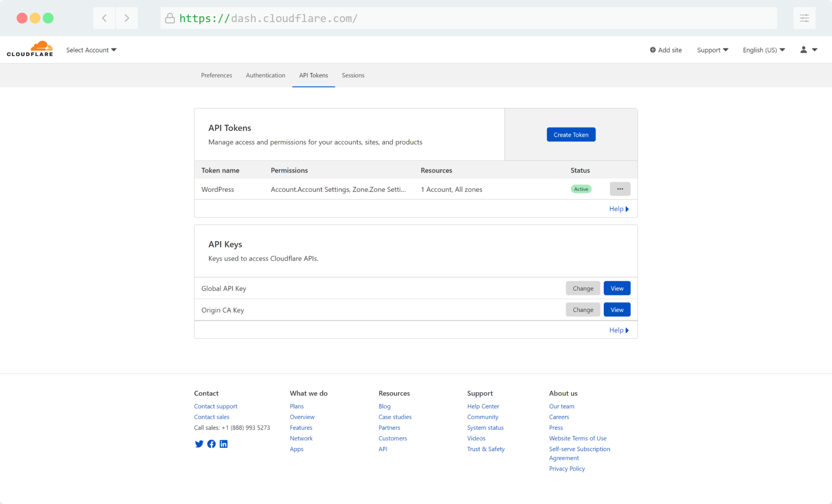Open the Plans footer link
The height and width of the screenshot is (504, 832).
pos(297,406)
